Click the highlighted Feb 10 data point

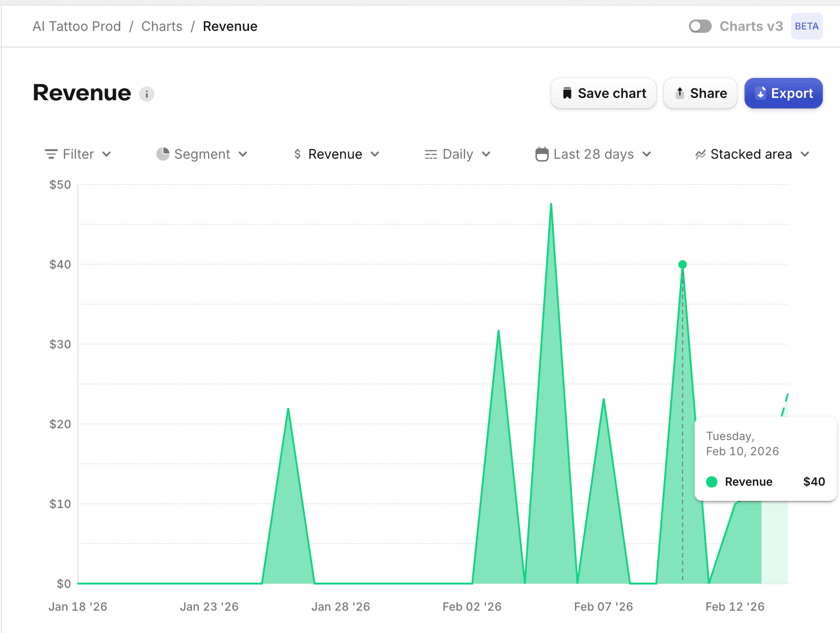(682, 265)
